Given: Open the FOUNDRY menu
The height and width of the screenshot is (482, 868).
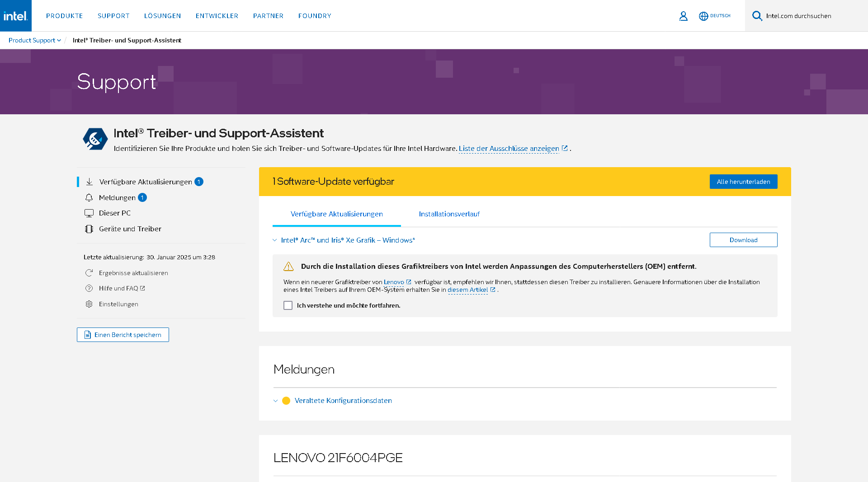Looking at the screenshot, I should point(315,16).
